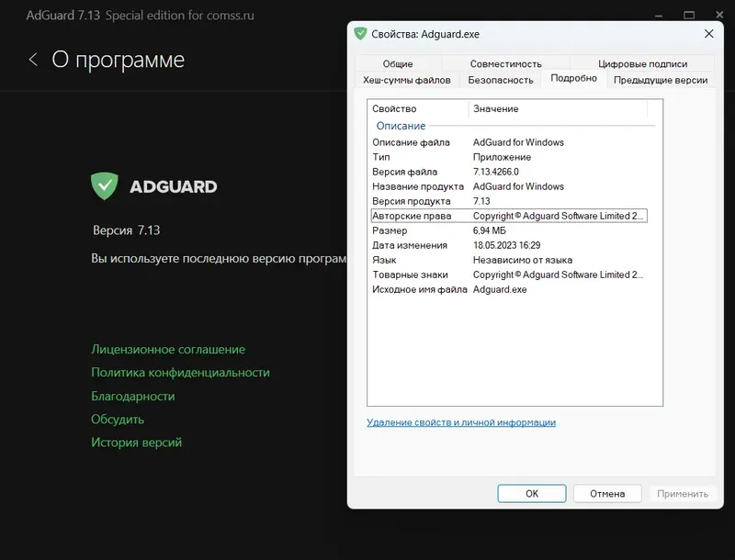
Task: Click the AdGuard shield logo
Action: click(x=104, y=185)
